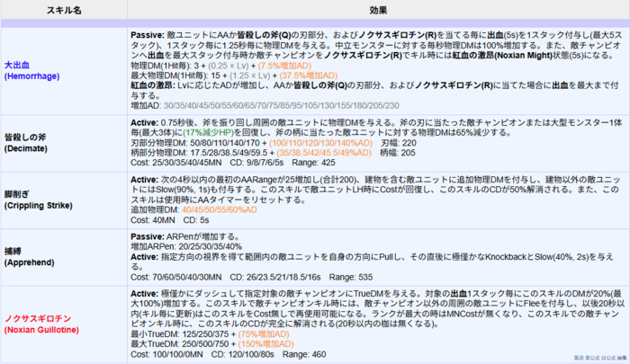Click Cost: 40MN in Crippling Strike row
This screenshot has width=630, height=364.
(153, 220)
